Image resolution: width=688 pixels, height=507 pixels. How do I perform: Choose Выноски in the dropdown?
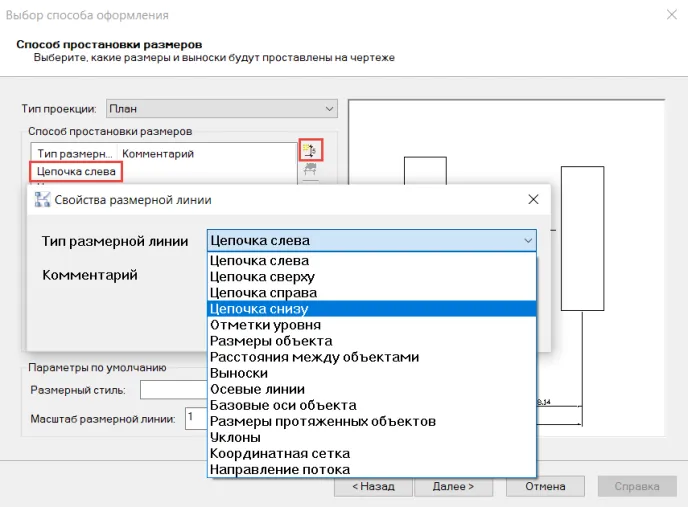click(x=238, y=373)
